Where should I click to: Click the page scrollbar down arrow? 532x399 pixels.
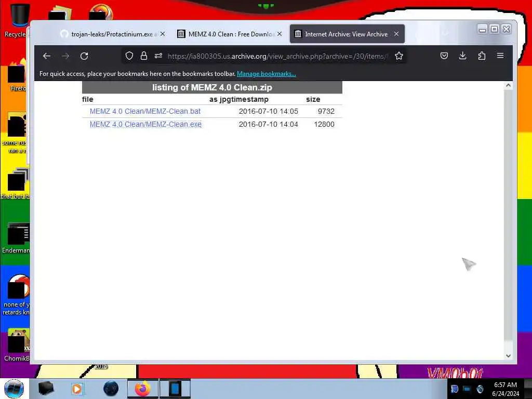point(508,356)
